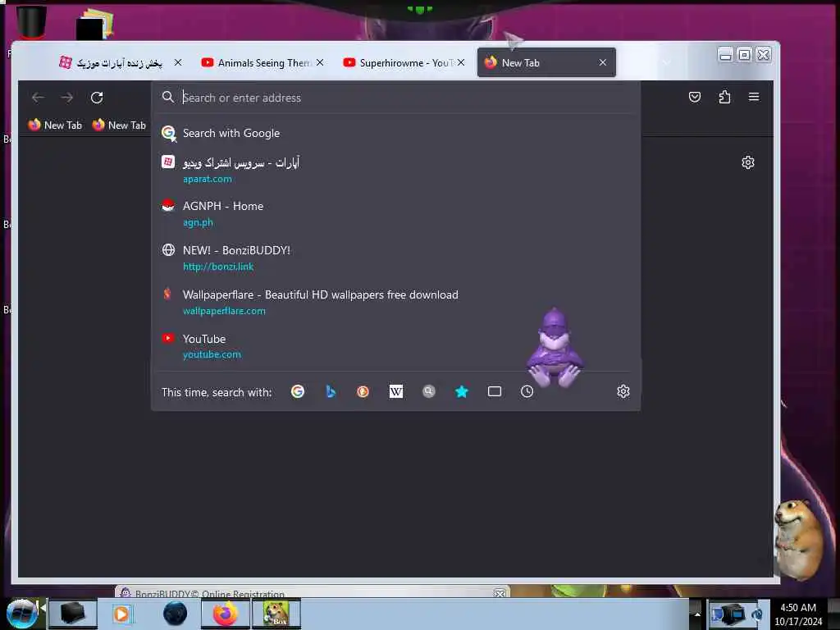Close the Animals Seeing Them tab
The width and height of the screenshot is (840, 630).
(320, 62)
